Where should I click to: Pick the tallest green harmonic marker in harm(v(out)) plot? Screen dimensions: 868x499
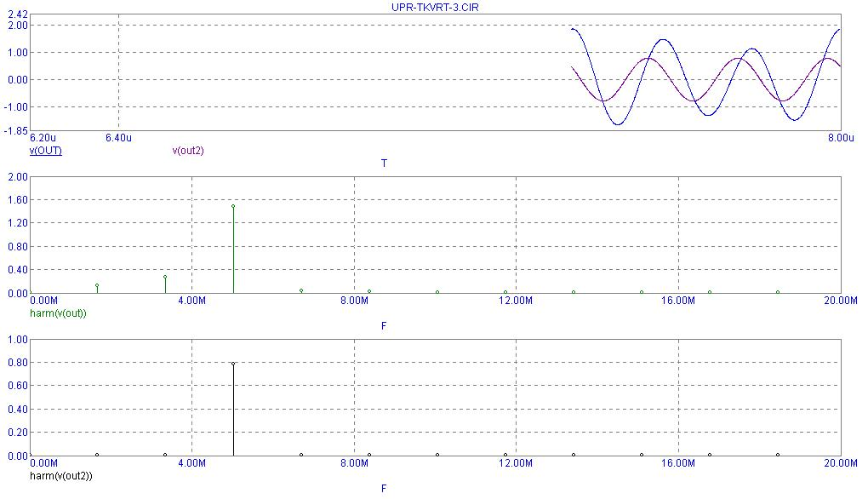(233, 207)
